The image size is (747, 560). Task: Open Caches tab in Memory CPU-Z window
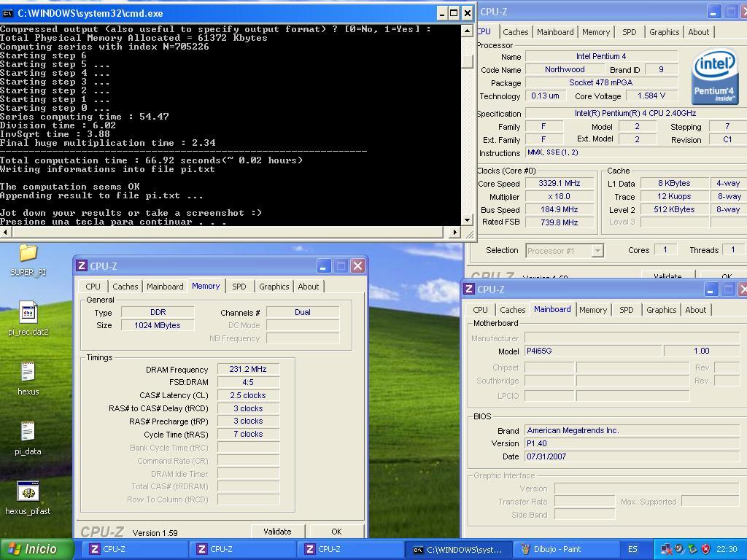tap(125, 286)
